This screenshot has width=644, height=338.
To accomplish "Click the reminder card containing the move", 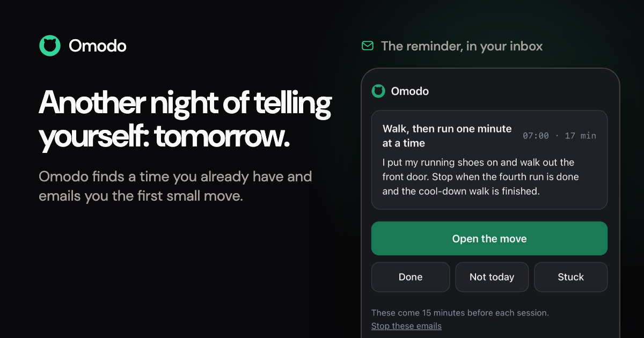I will coord(489,160).
